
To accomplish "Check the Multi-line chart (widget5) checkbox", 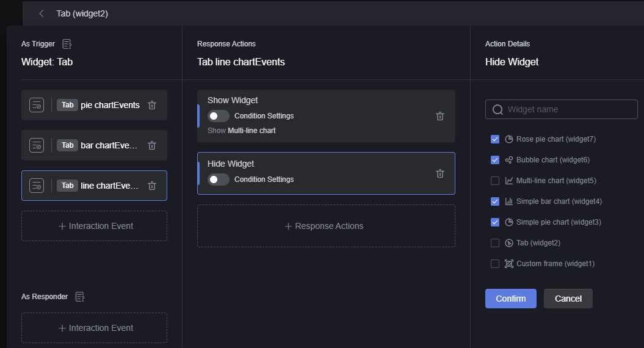I will click(x=495, y=181).
